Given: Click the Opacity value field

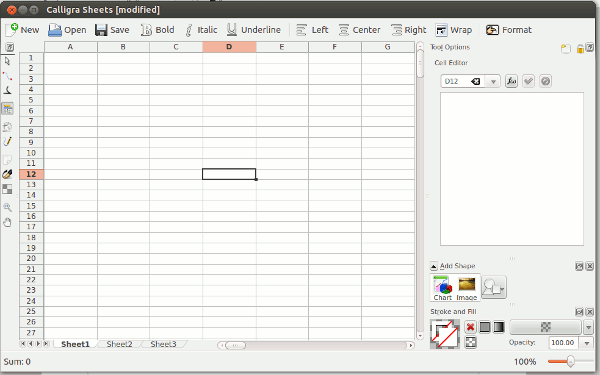Looking at the screenshot, I should coord(563,343).
